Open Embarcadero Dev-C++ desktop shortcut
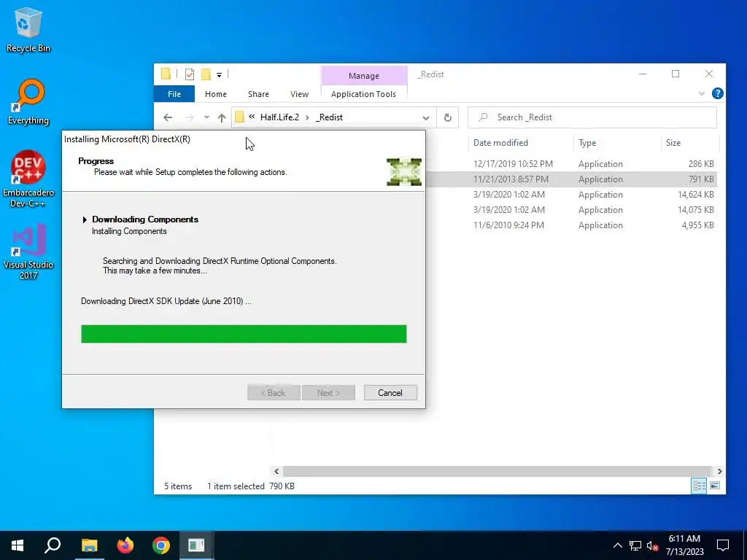Screen dimensions: 747x560 tap(28, 179)
